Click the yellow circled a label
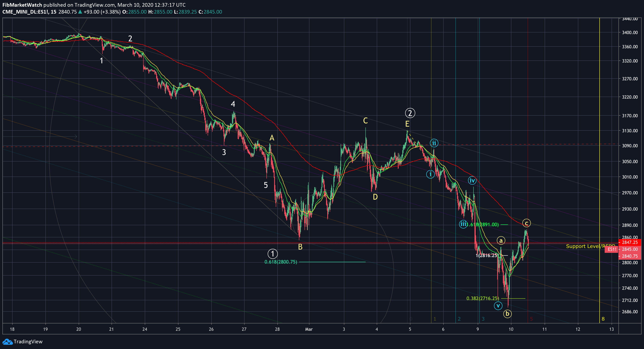This screenshot has width=644, height=349. pyautogui.click(x=501, y=240)
